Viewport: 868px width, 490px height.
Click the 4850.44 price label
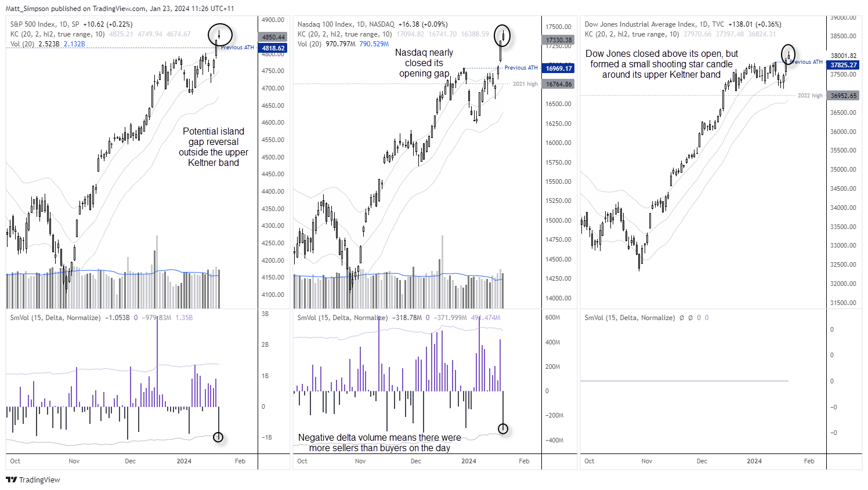(273, 37)
